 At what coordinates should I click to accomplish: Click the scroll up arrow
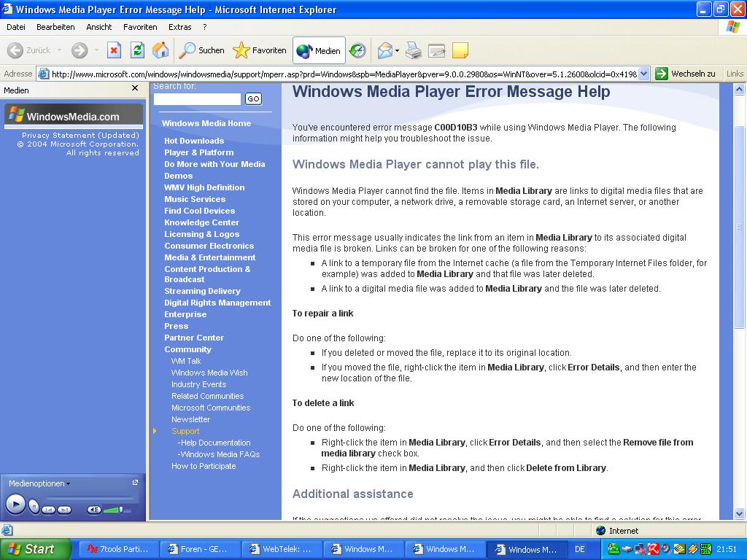click(x=739, y=89)
